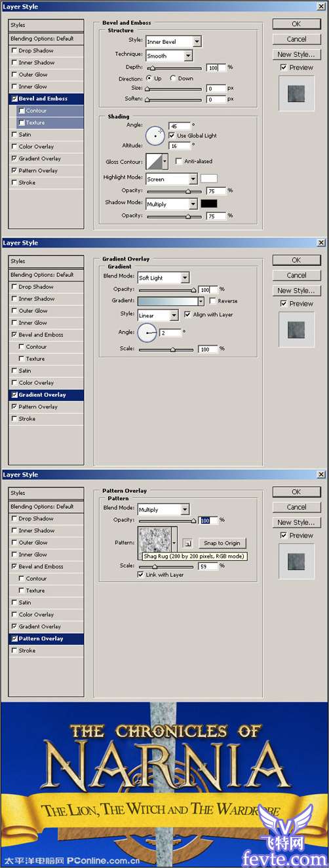This screenshot has height=868, width=329.
Task: Click the Pattern Overlay Scale field showing 59
Action: 208,566
